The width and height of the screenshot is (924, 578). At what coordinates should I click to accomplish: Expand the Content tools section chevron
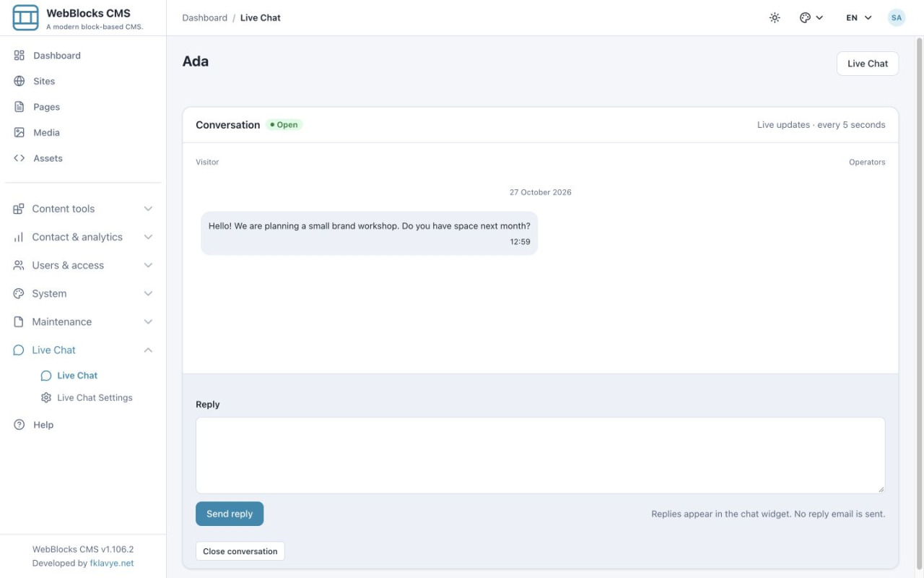coord(148,209)
